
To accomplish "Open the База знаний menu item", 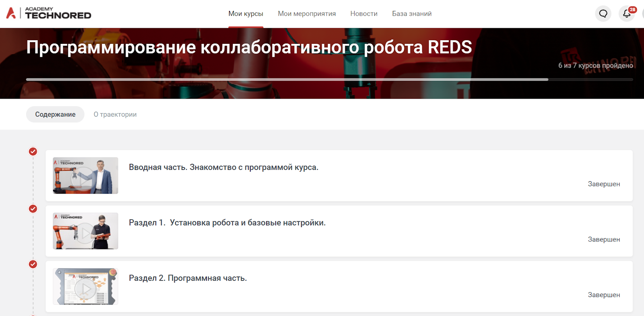I will pos(412,14).
